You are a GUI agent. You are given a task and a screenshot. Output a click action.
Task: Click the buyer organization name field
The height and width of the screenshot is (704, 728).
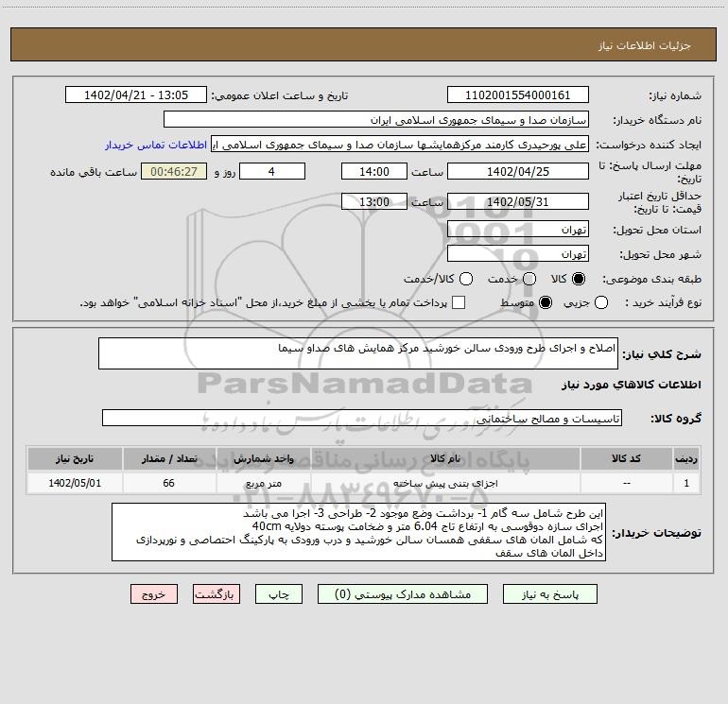[376, 120]
